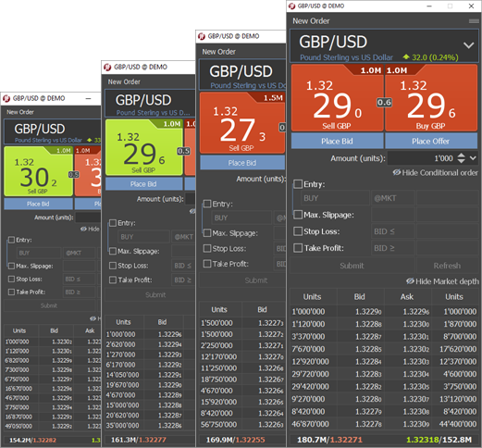Open the hamburger menu beside New Order
Image resolution: width=482 pixels, height=448 pixels.
coord(474,21)
